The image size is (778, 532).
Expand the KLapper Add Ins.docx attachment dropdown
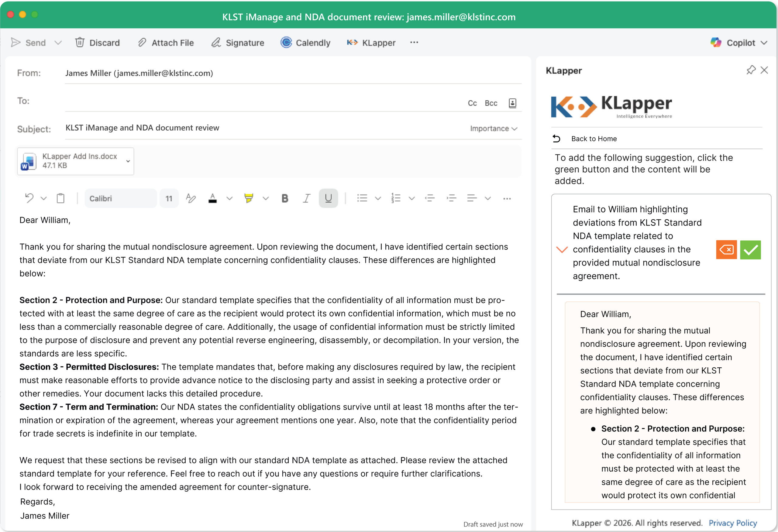tap(128, 161)
